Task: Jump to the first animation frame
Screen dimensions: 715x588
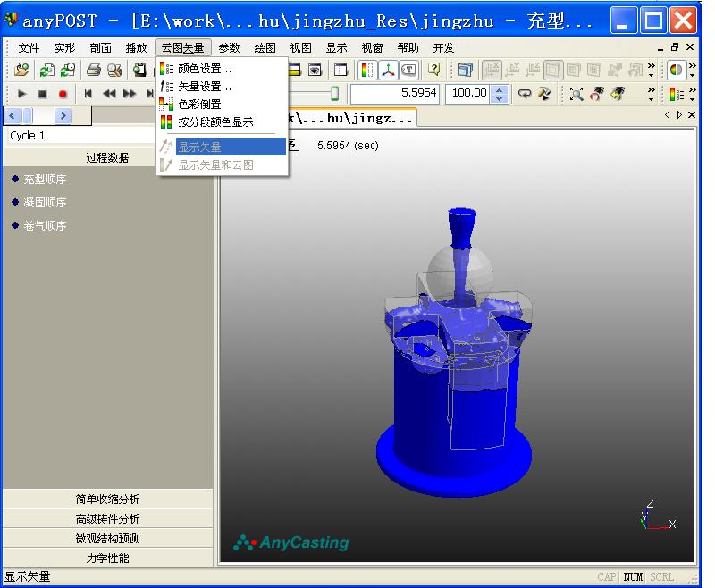Action: coord(88,94)
